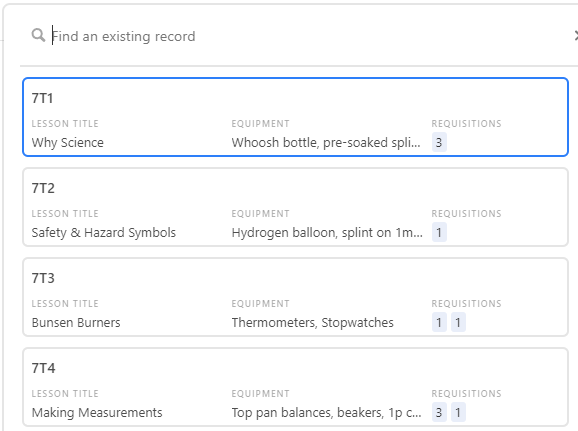Screen dimensions: 578x431
Task: Click the search magnifier icon
Action: [38, 35]
